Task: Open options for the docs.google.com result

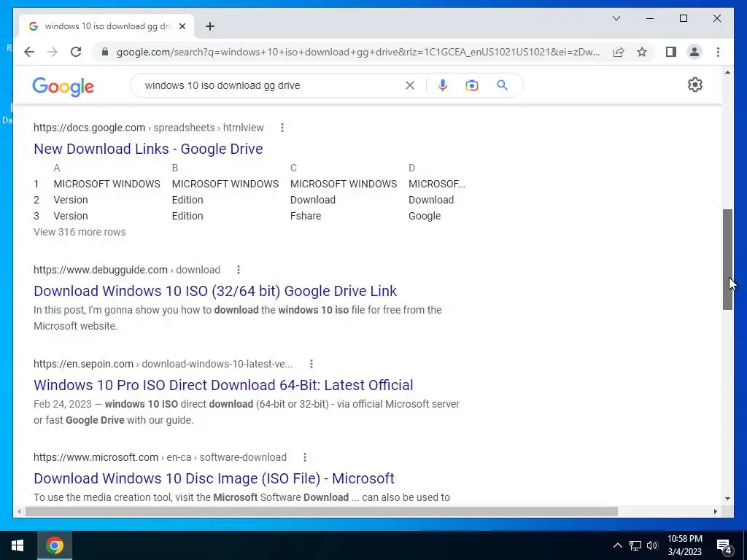Action: [x=282, y=128]
